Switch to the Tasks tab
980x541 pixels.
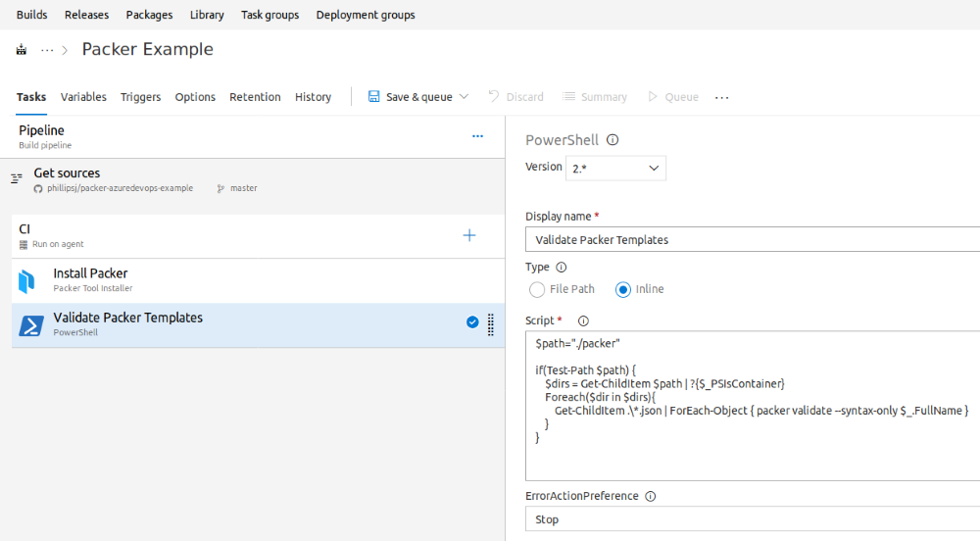tap(31, 97)
